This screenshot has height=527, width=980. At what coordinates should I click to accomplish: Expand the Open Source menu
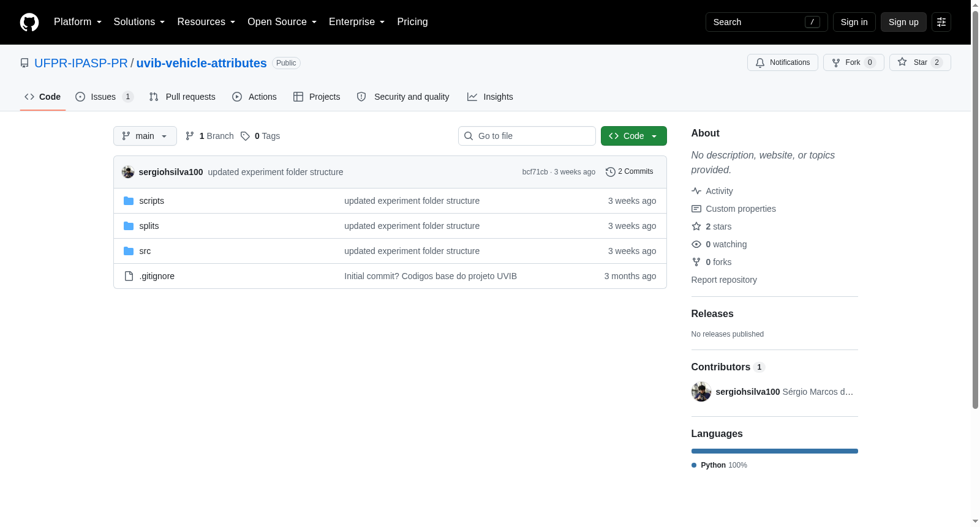click(x=282, y=22)
